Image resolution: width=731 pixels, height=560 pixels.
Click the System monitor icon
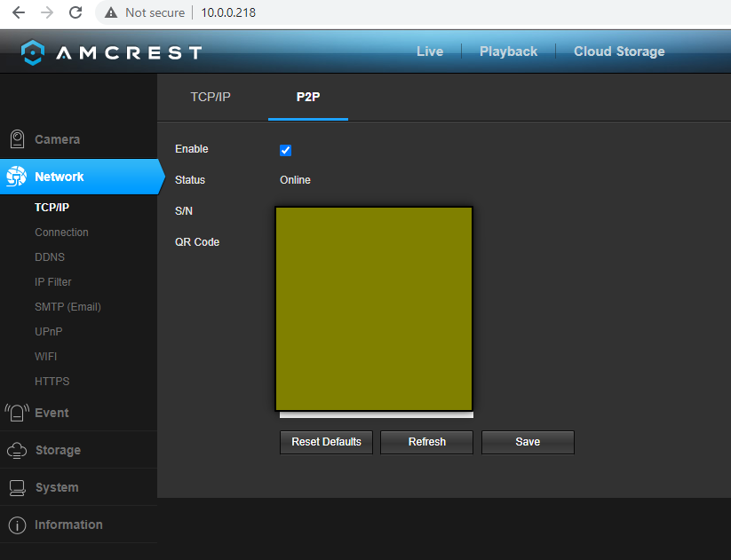17,487
